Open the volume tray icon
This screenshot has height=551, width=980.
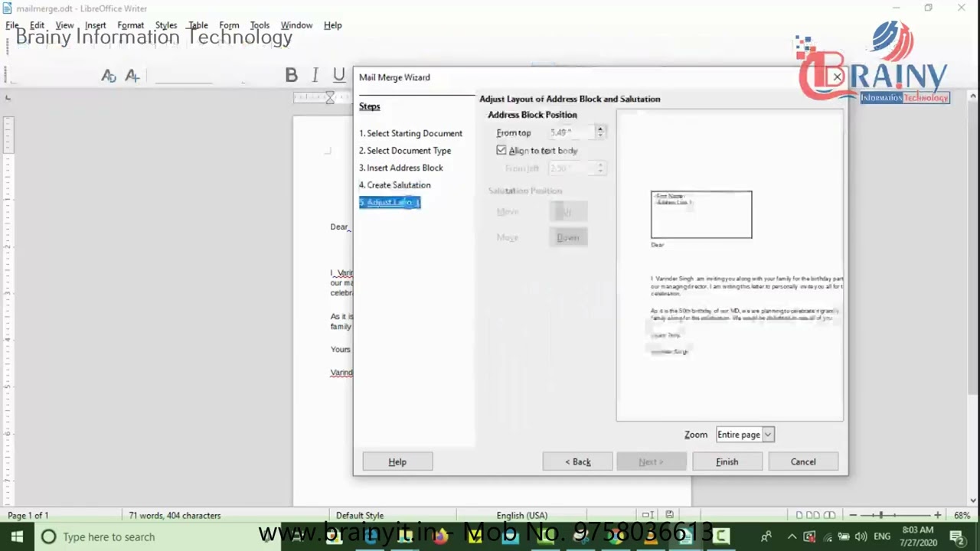pos(861,536)
